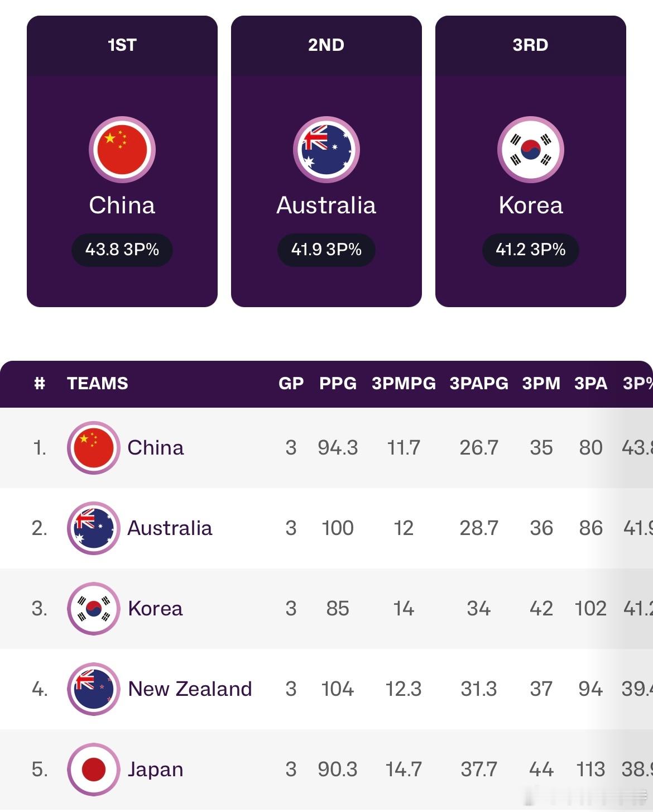Sort by 3PM column header
Image resolution: width=653 pixels, height=812 pixels.
click(541, 384)
